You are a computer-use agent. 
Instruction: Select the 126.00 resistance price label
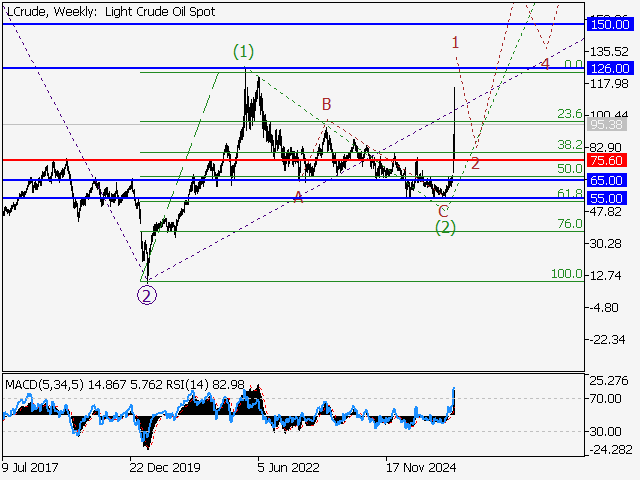[607, 68]
